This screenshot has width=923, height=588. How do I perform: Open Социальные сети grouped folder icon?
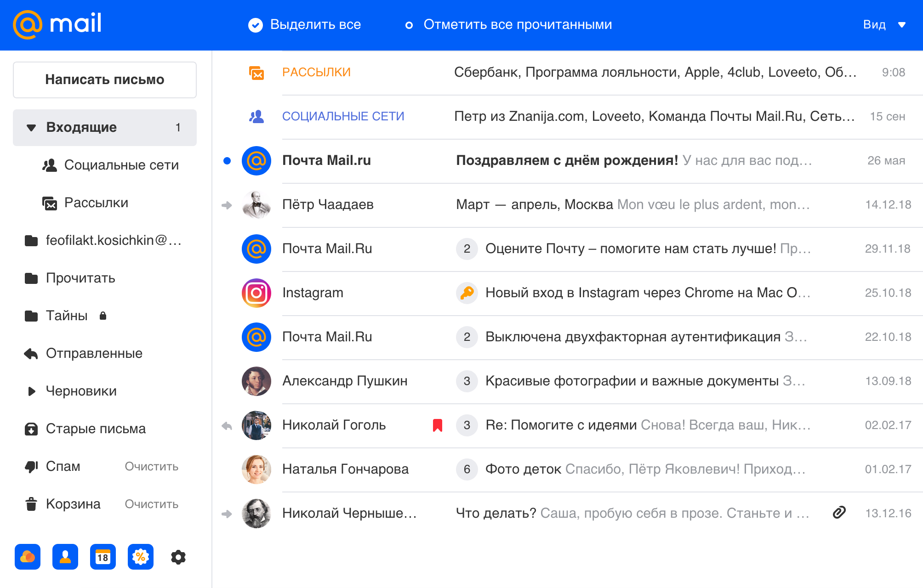coord(257,116)
